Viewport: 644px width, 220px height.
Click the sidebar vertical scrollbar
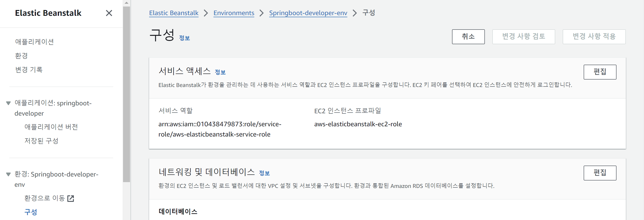[127, 94]
